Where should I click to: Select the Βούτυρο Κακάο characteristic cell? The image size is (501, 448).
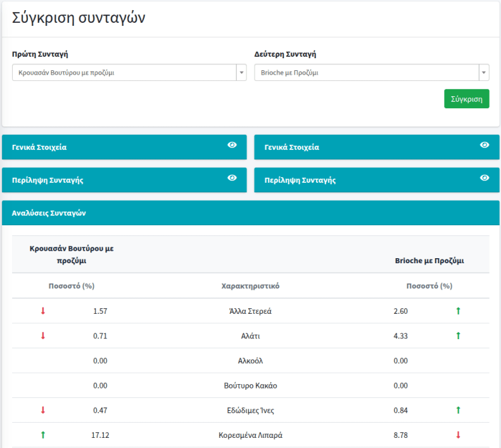[x=251, y=386]
